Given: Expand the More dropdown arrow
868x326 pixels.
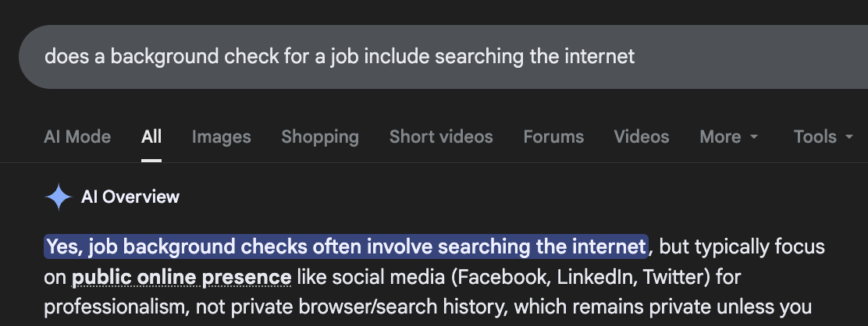Looking at the screenshot, I should (x=753, y=138).
